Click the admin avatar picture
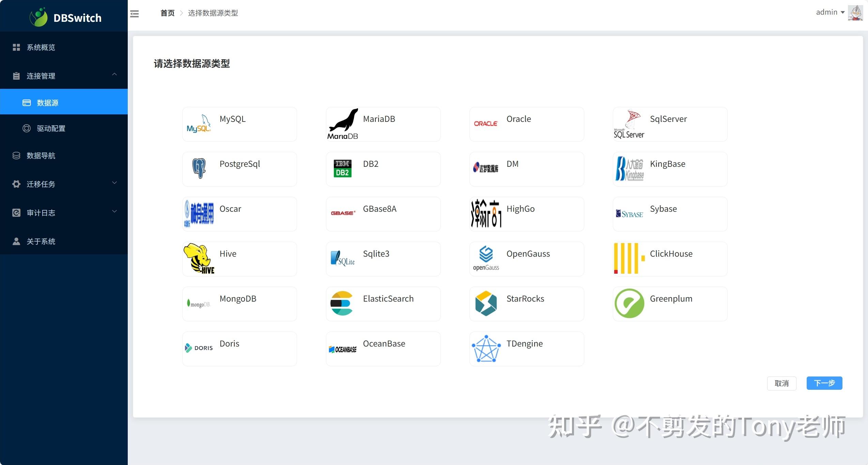 click(x=855, y=13)
